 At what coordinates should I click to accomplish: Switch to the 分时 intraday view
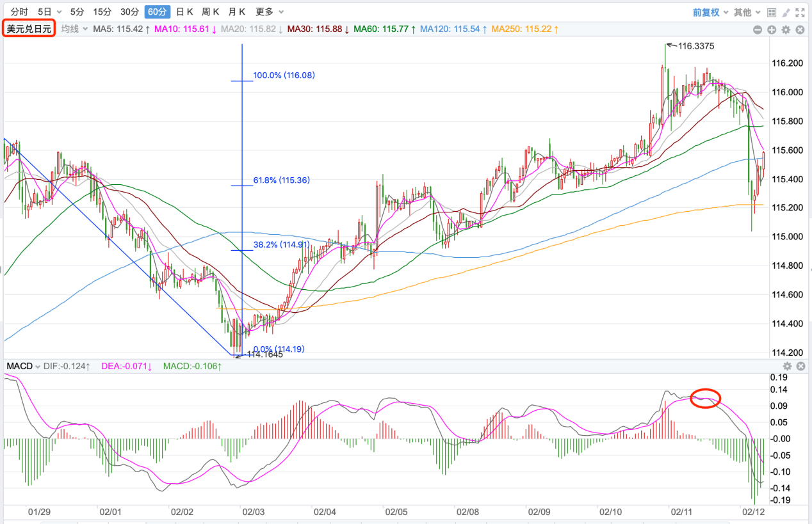19,12
